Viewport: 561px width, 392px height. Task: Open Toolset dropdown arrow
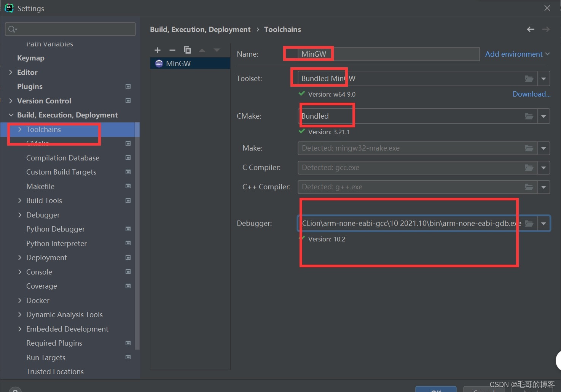[x=543, y=79]
